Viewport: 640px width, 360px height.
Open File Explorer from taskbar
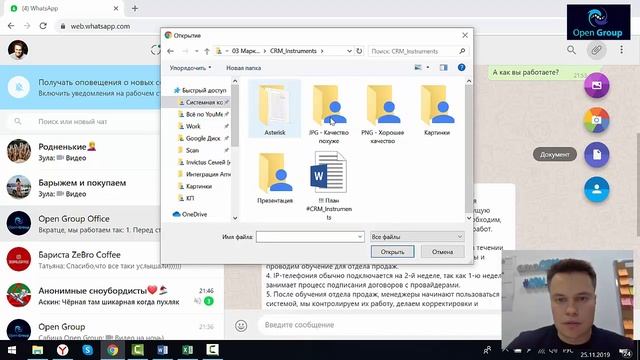click(x=38, y=350)
